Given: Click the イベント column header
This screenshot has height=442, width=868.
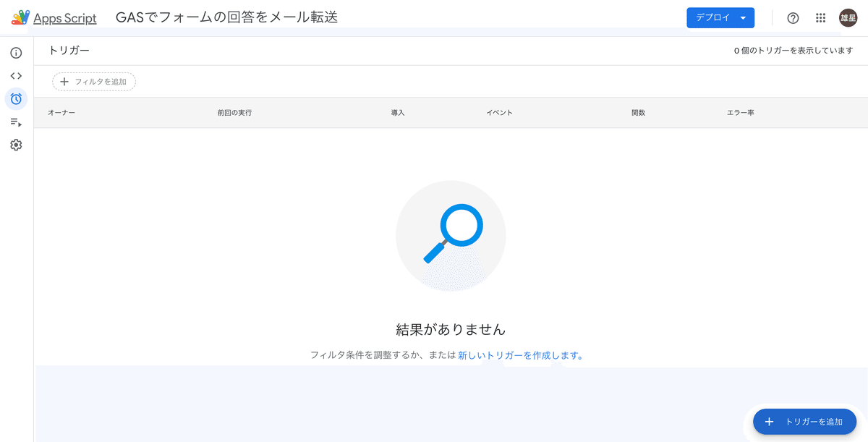Looking at the screenshot, I should [500, 113].
